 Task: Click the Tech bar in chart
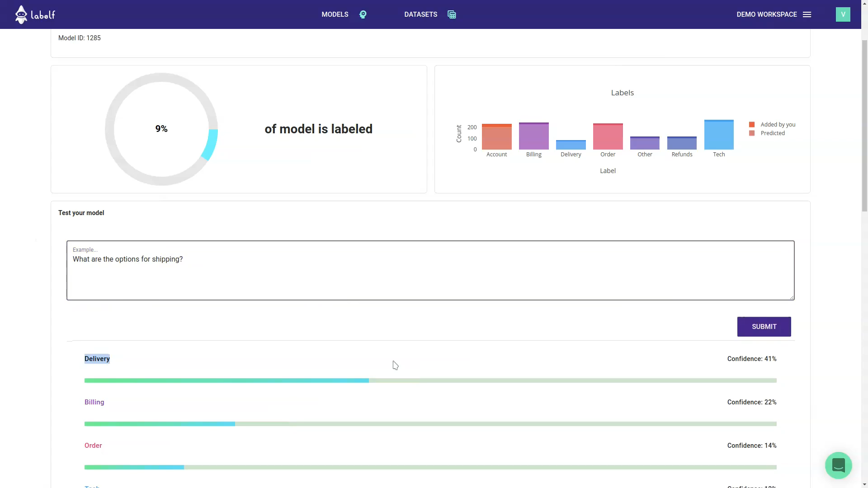[719, 136]
